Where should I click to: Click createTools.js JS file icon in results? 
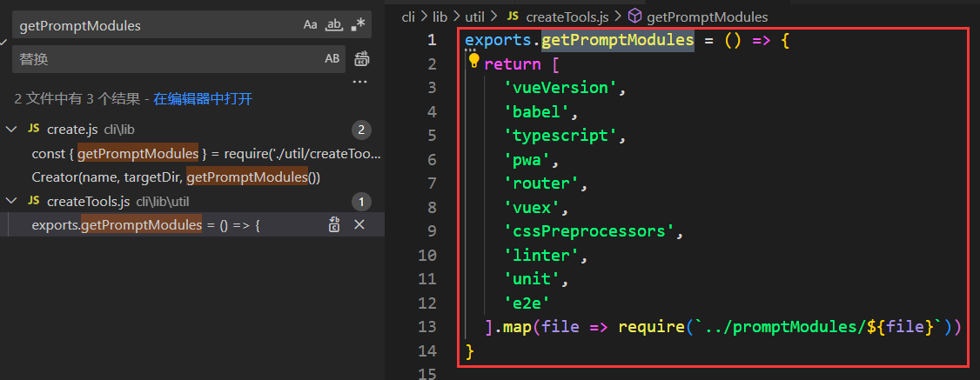(x=33, y=201)
